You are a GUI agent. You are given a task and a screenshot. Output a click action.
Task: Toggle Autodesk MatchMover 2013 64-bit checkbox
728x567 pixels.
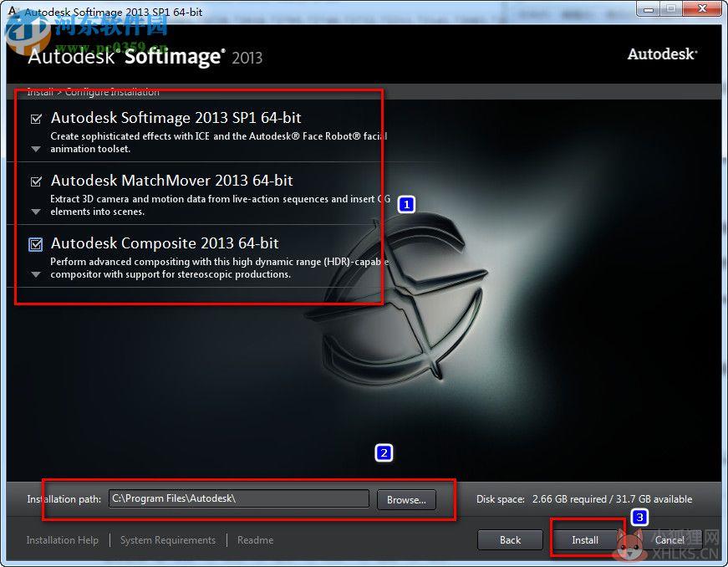36,181
